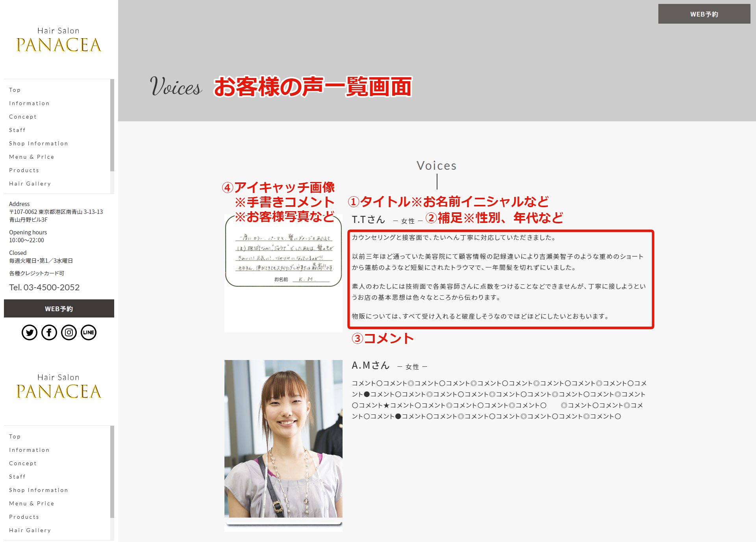Open Hair Gallery in the upper menu

[x=30, y=184]
